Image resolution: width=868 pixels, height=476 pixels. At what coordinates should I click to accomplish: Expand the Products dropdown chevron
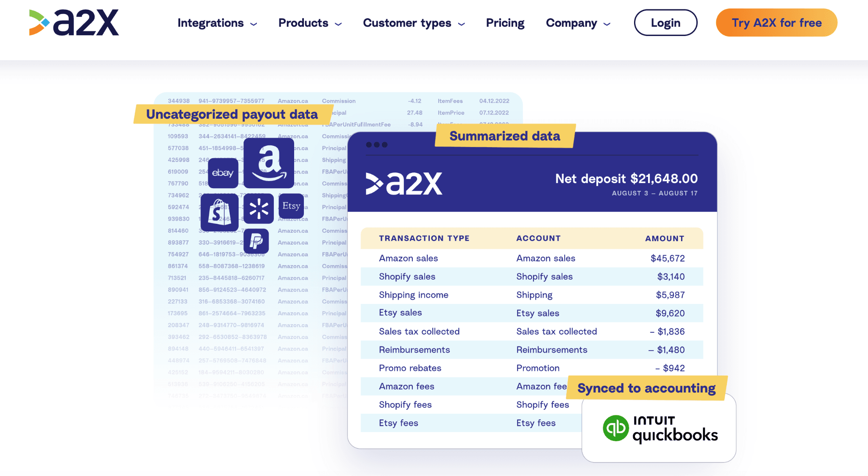tap(338, 24)
